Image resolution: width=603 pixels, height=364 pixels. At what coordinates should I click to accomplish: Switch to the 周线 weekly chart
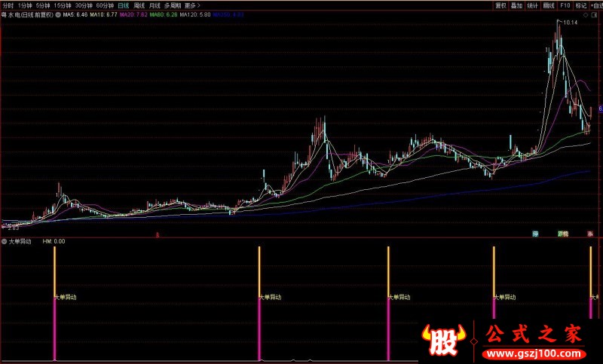[139, 5]
